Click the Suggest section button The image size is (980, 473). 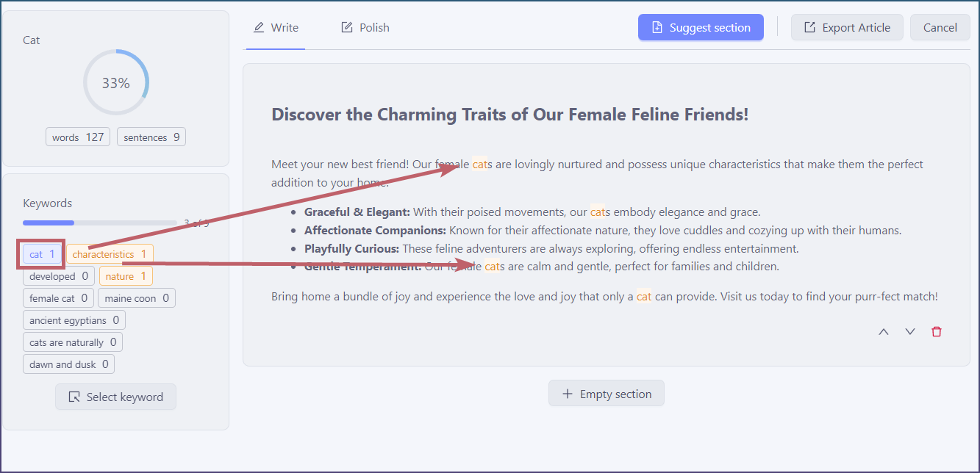point(701,28)
